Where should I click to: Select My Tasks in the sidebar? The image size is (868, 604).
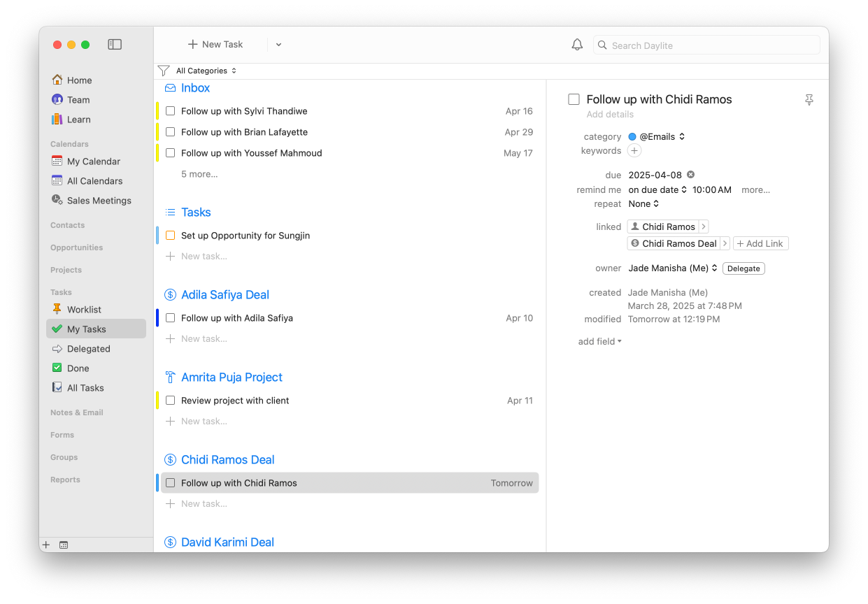pos(96,329)
